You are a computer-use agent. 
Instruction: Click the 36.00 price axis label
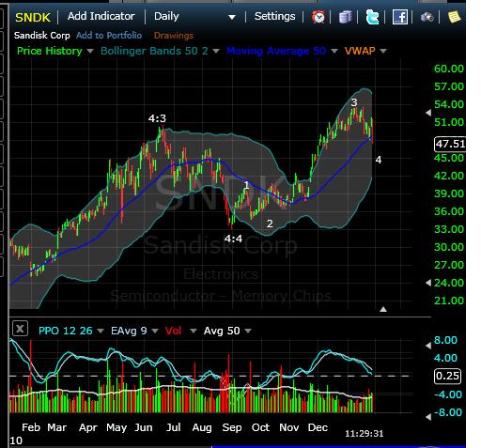coord(449,211)
